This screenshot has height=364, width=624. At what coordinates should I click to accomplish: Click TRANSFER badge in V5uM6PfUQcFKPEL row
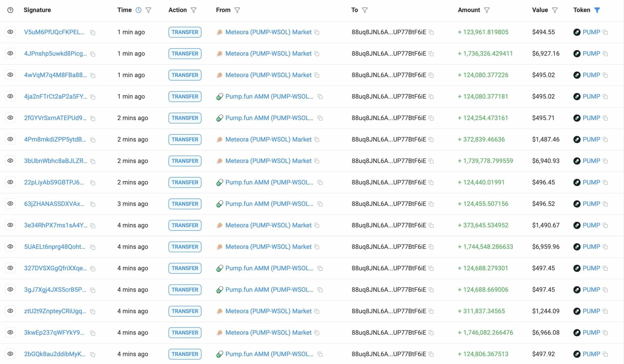coord(185,32)
